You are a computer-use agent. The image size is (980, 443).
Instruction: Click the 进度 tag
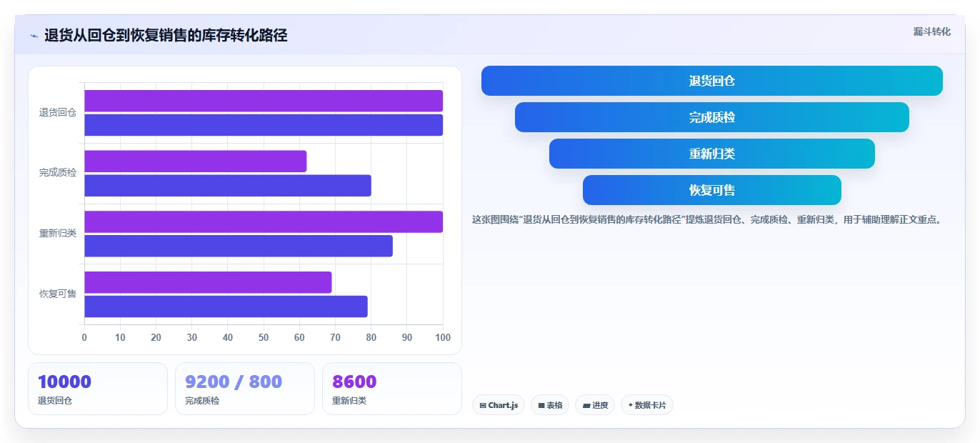pyautogui.click(x=595, y=405)
